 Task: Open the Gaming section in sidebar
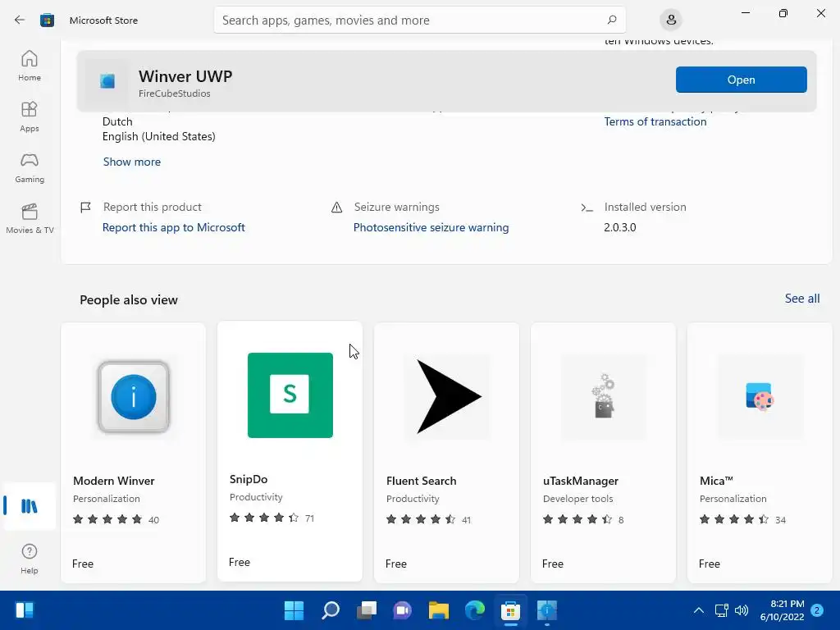tap(30, 167)
